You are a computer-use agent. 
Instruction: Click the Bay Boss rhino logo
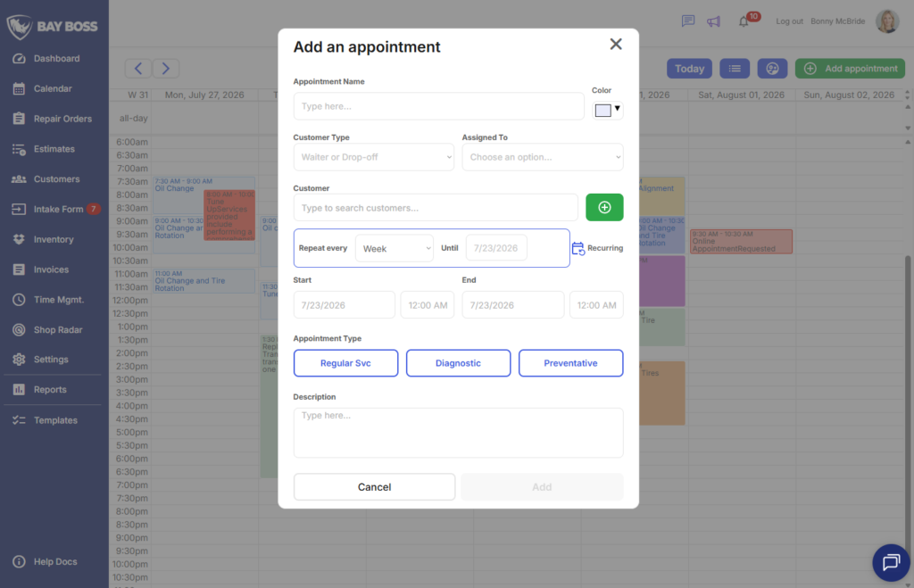pos(20,27)
